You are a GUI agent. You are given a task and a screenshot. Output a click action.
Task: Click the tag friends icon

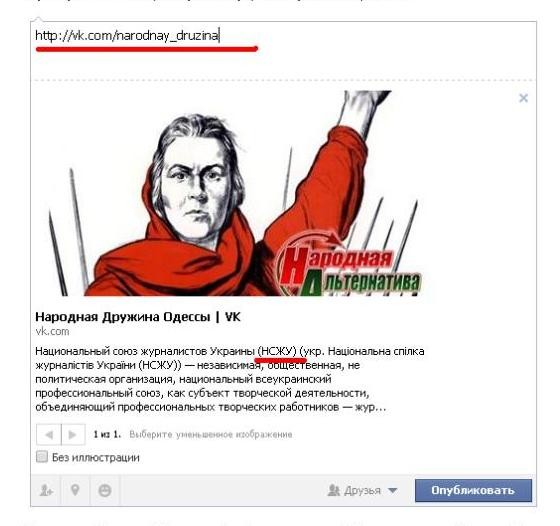[x=46, y=490]
